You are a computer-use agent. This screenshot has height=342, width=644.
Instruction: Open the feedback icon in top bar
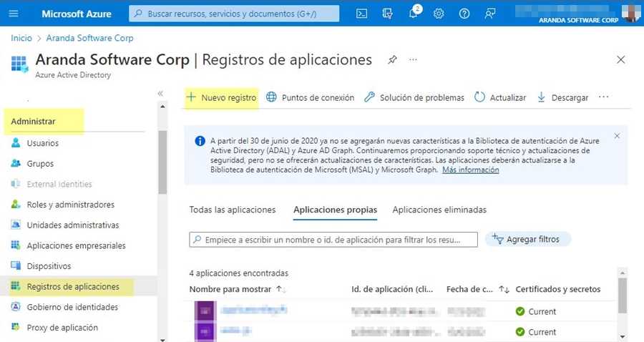point(489,14)
